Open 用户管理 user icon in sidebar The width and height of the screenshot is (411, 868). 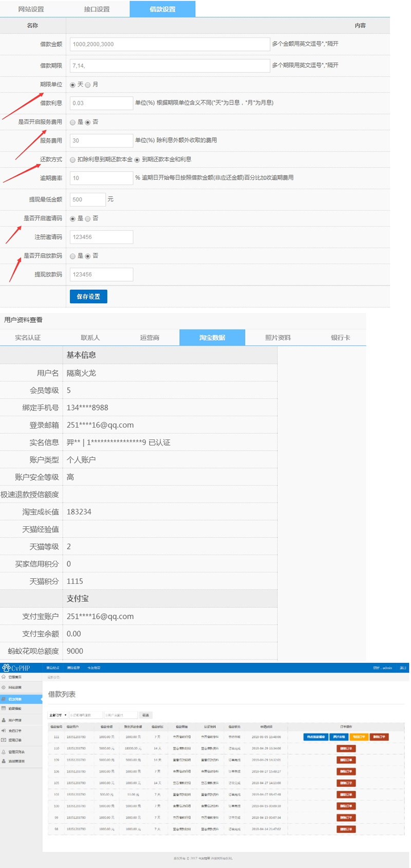(x=4, y=721)
